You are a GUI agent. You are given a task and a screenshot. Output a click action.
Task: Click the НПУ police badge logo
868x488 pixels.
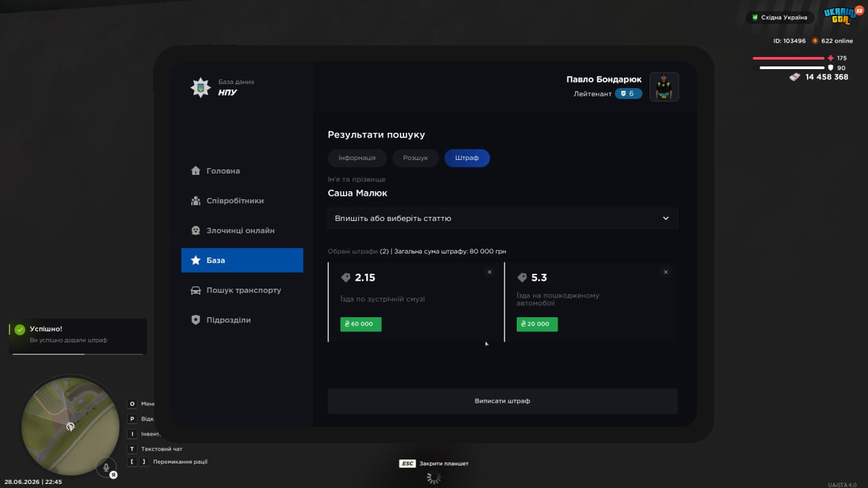(x=200, y=87)
